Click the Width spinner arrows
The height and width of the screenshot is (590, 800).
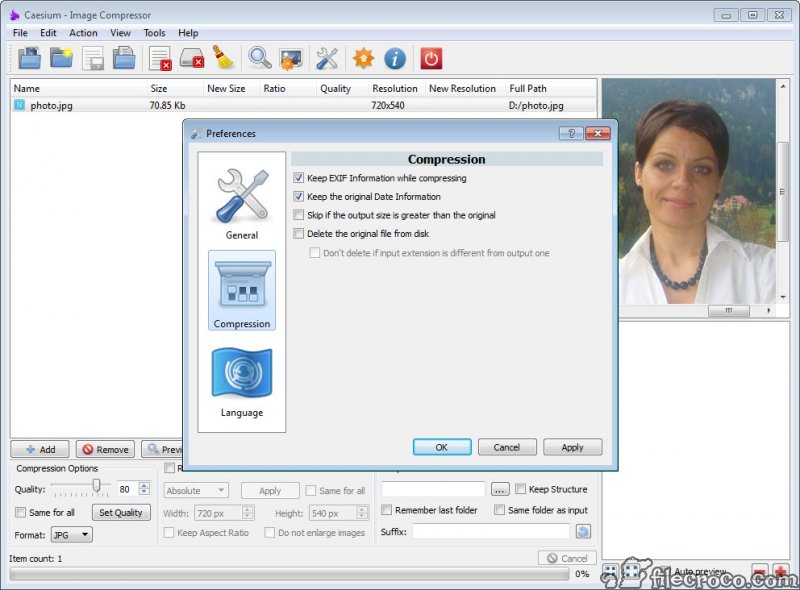click(248, 512)
